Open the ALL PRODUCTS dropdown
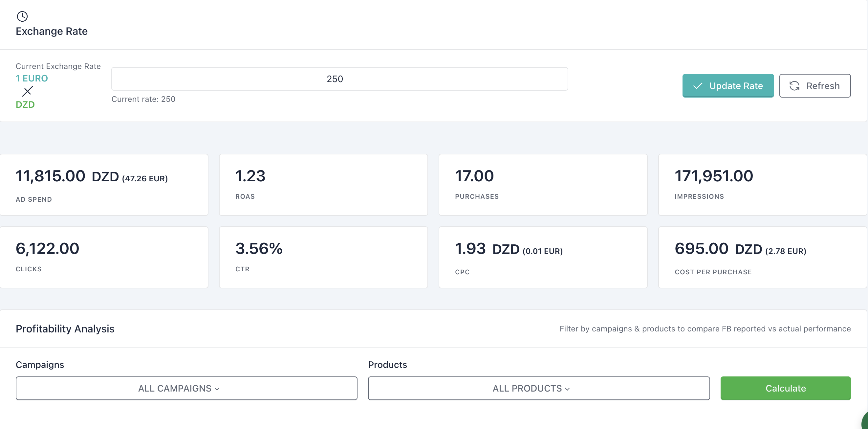The width and height of the screenshot is (868, 429). [539, 388]
